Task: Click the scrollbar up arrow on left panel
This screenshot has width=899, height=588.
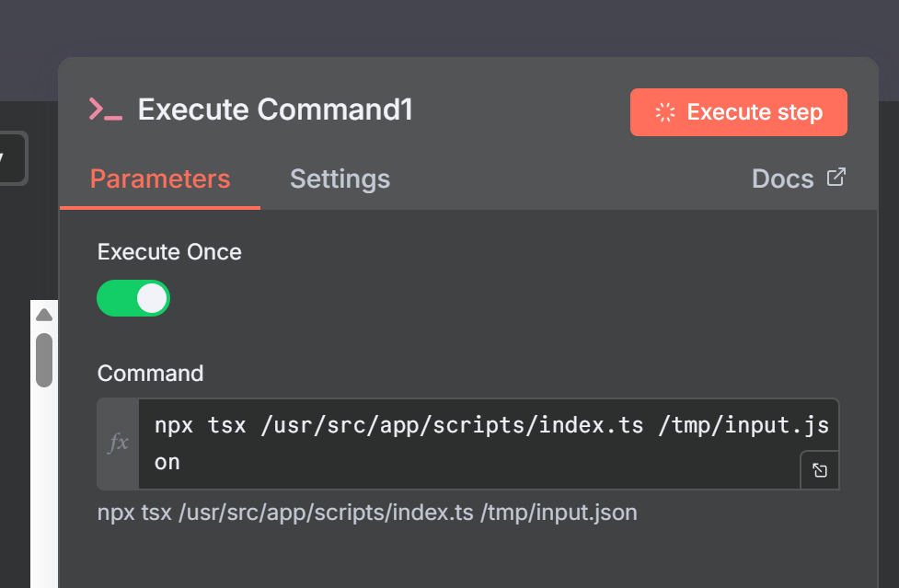Action: pyautogui.click(x=44, y=315)
